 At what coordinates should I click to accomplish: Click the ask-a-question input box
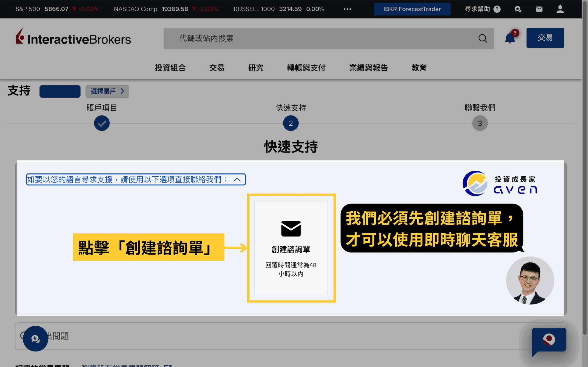click(291, 336)
